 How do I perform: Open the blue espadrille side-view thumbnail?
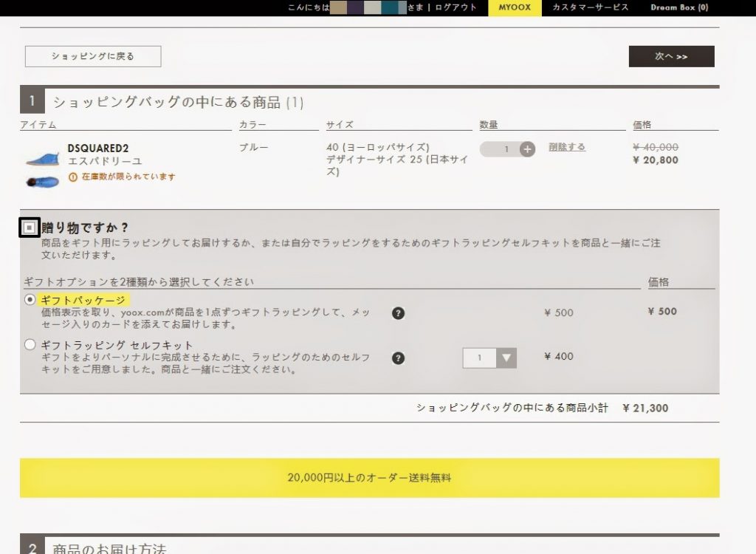click(x=42, y=159)
